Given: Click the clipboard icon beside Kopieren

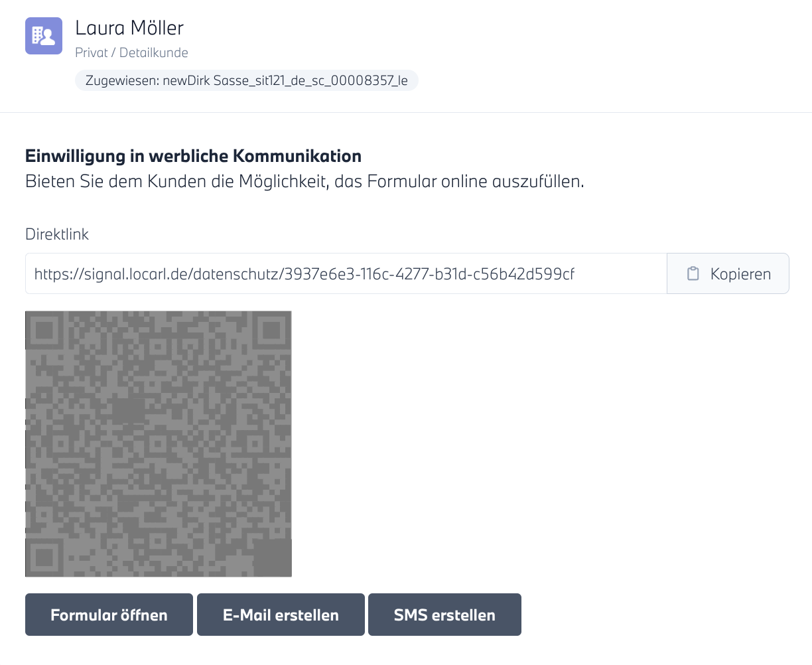Looking at the screenshot, I should tap(693, 273).
